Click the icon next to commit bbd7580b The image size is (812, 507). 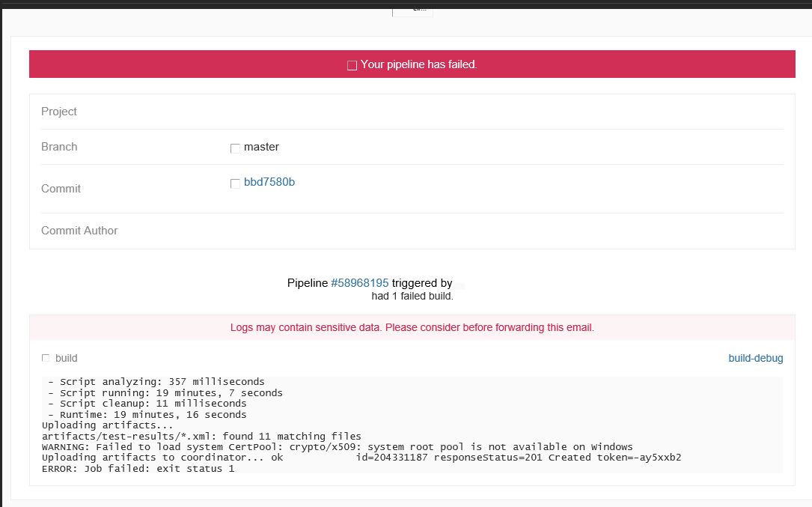pos(235,183)
